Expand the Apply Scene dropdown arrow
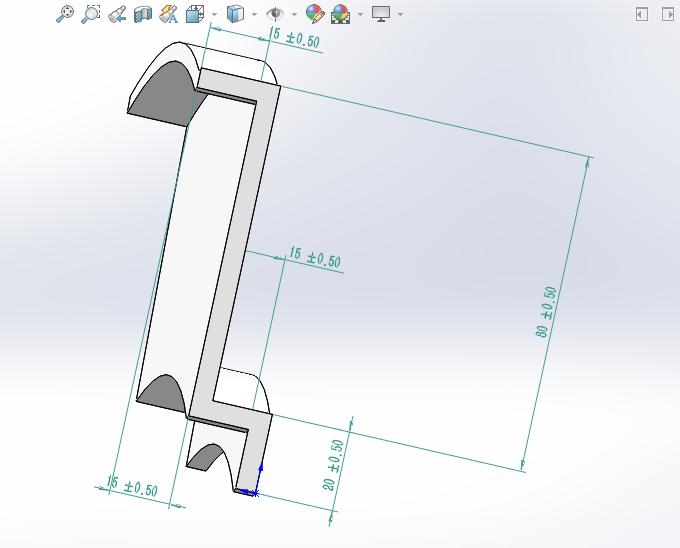 coord(360,14)
